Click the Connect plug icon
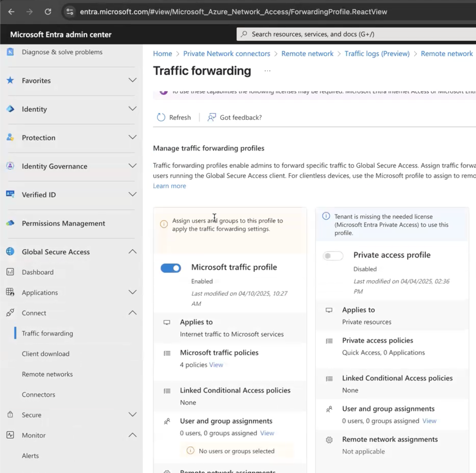476x473 pixels. pos(10,313)
